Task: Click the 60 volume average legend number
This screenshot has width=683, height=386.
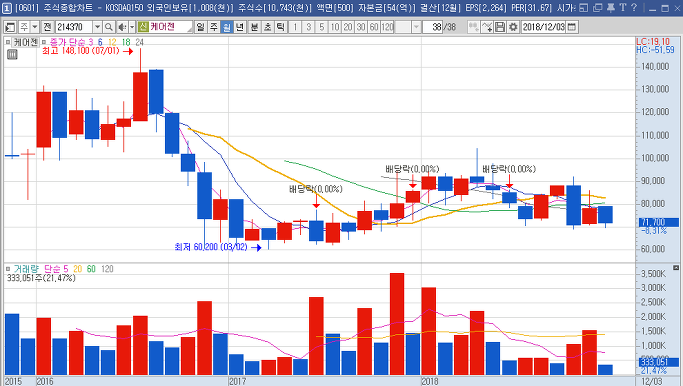Action: click(91, 269)
